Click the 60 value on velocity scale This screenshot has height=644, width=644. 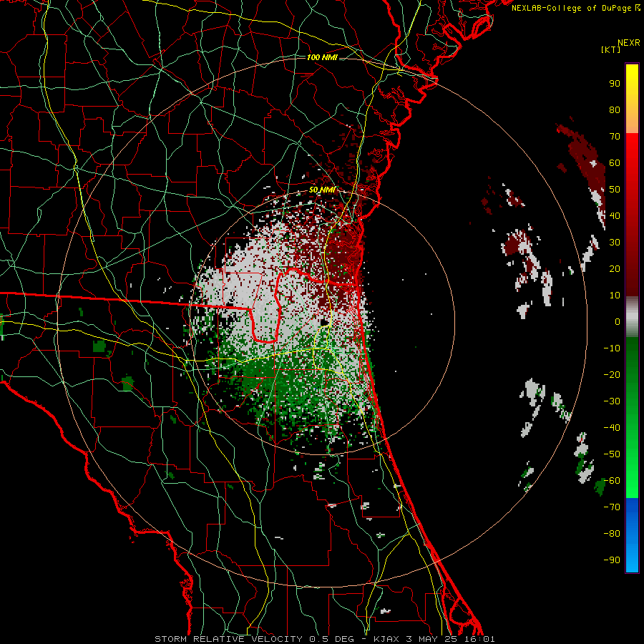[x=615, y=163]
